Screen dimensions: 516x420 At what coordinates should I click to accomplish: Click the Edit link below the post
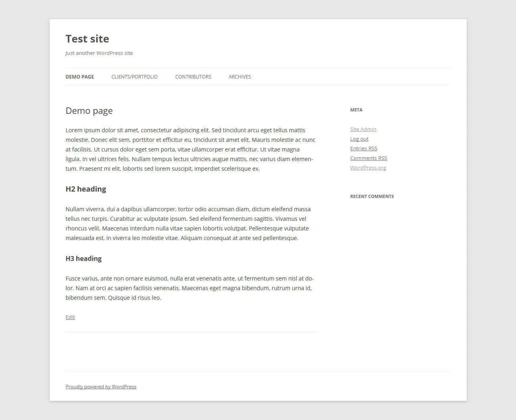tap(70, 317)
